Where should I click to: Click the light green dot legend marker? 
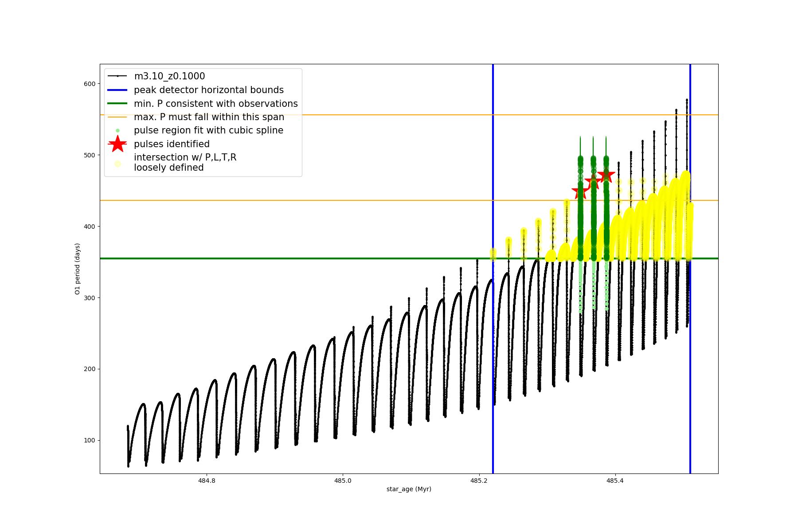tap(117, 130)
